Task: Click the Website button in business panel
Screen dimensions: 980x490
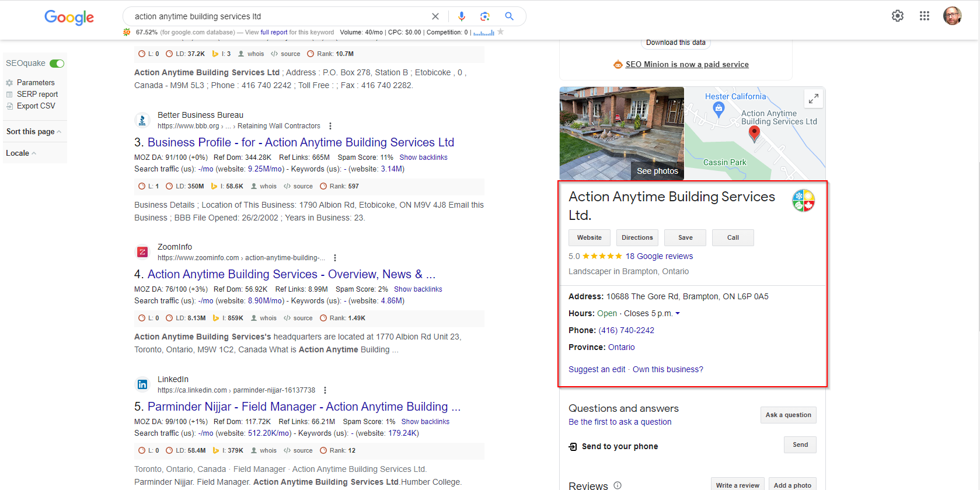Action: pos(590,238)
